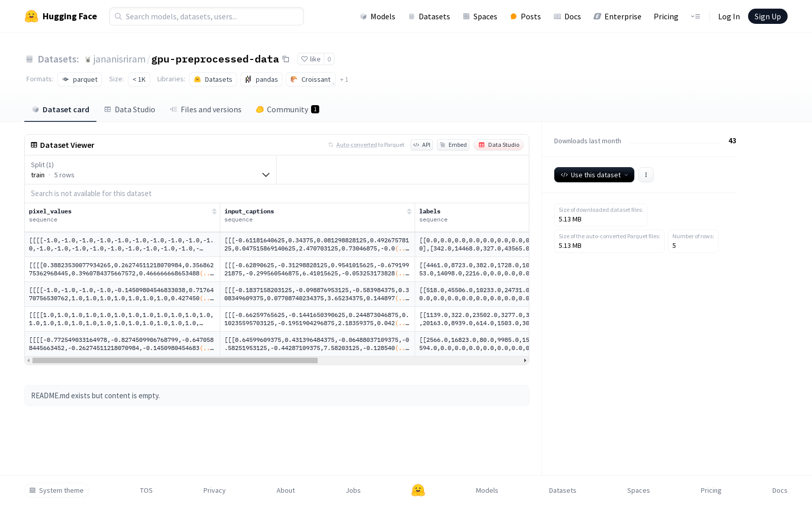This screenshot has width=812, height=508.
Task: Open the Split train dropdown
Action: 151,170
